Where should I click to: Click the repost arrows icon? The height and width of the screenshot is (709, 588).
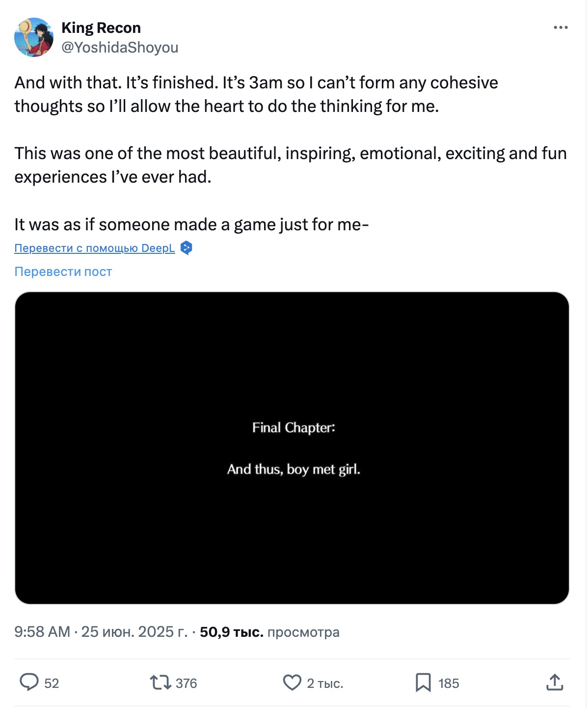[160, 682]
